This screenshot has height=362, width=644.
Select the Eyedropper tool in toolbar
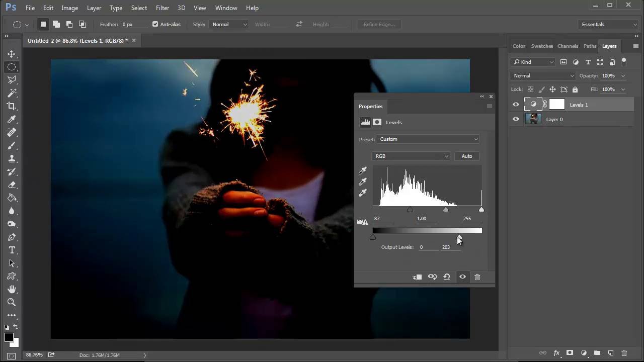click(12, 119)
